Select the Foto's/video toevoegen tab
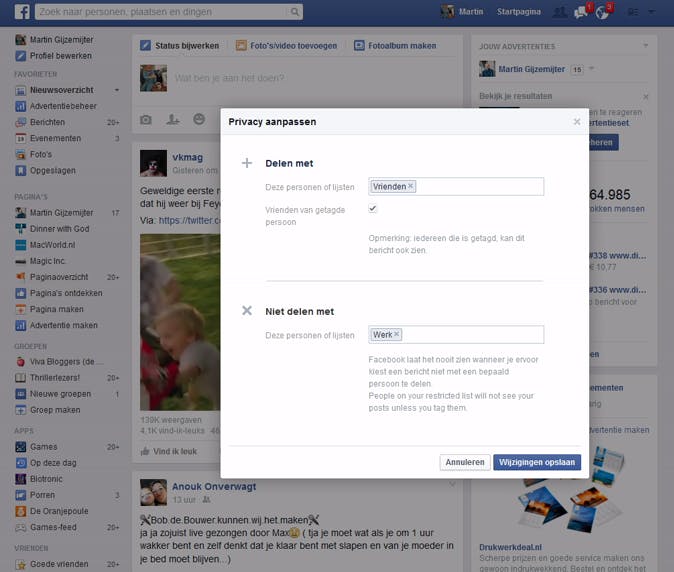The image size is (674, 572). pos(286,46)
